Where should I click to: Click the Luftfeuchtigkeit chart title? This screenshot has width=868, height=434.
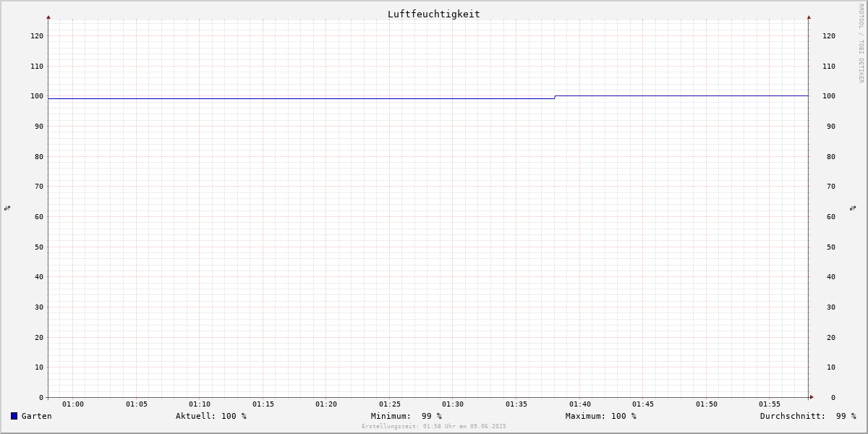[x=433, y=14]
